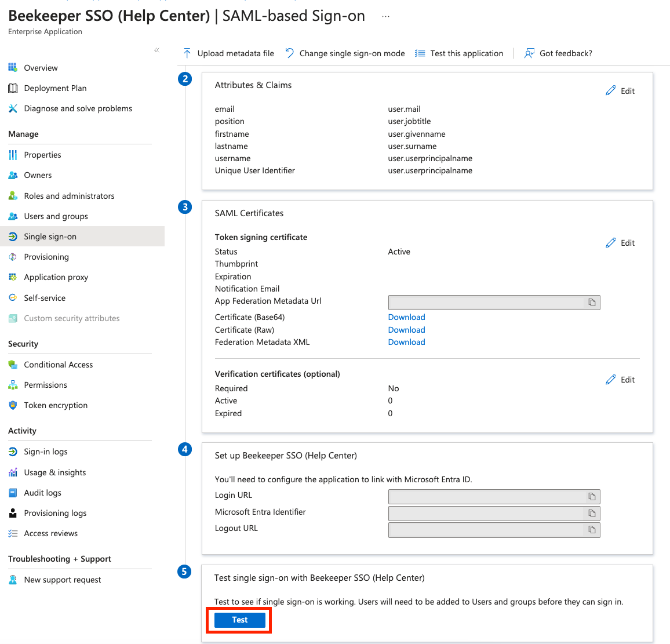Open Permissions hierarchy icon
The width and height of the screenshot is (670, 644).
click(x=13, y=385)
